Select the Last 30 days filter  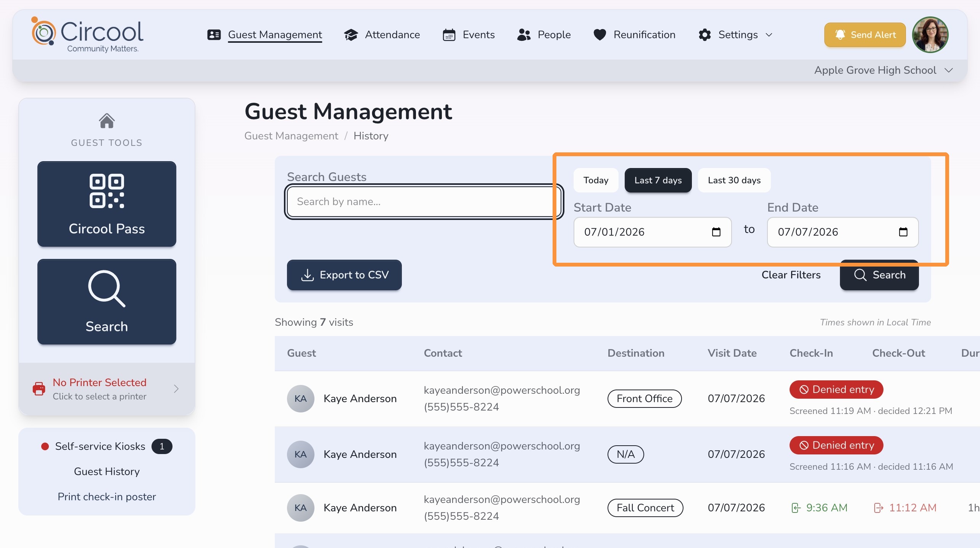tap(734, 180)
